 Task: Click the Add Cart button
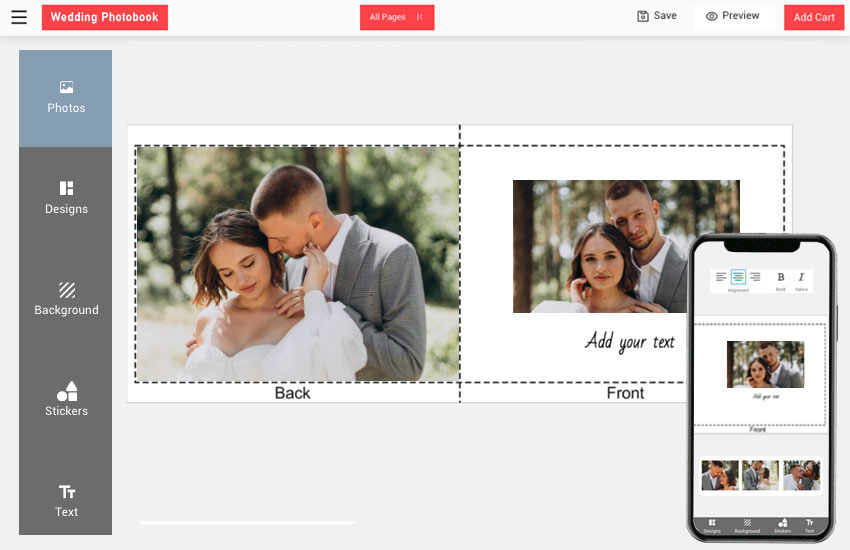[814, 17]
